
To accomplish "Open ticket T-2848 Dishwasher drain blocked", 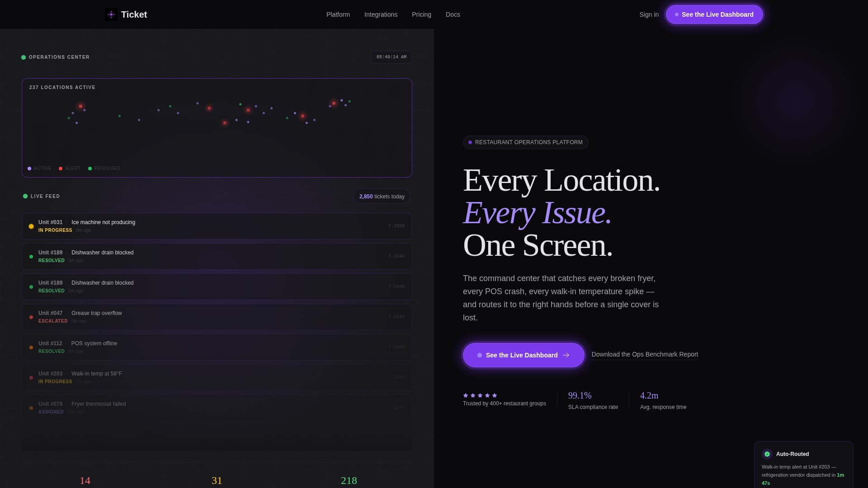I will click(217, 286).
